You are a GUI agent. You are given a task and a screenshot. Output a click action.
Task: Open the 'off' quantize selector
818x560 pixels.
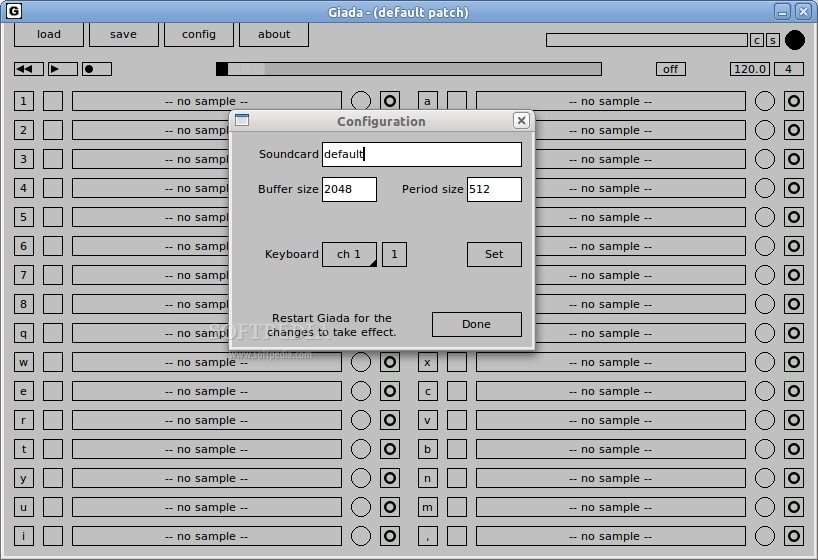point(670,69)
